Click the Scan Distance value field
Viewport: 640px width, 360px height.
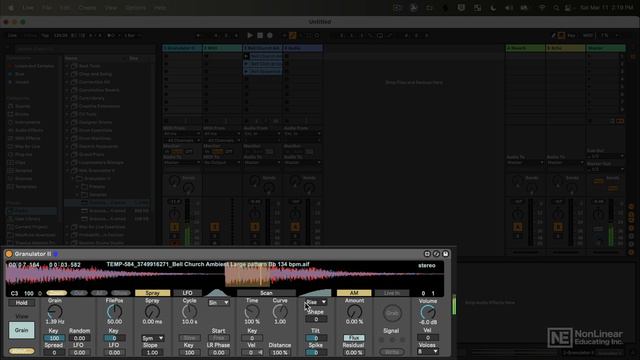click(x=280, y=352)
